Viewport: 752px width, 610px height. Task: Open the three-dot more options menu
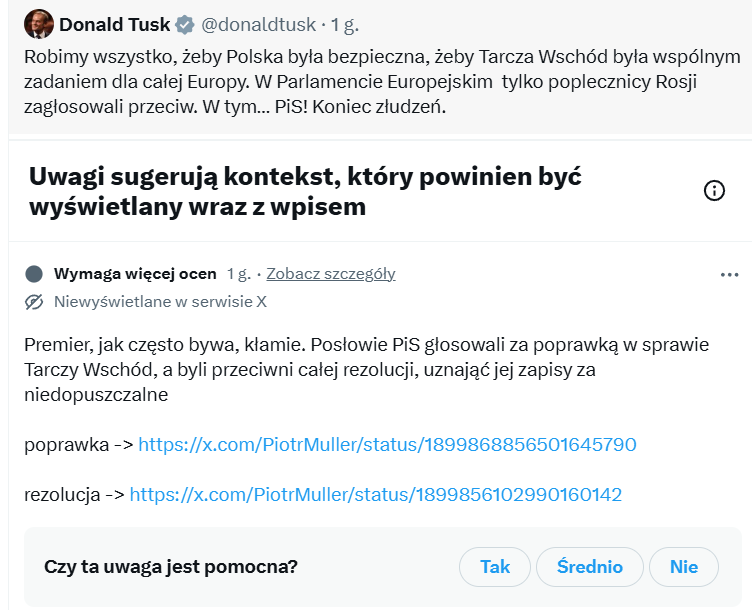coord(729,274)
